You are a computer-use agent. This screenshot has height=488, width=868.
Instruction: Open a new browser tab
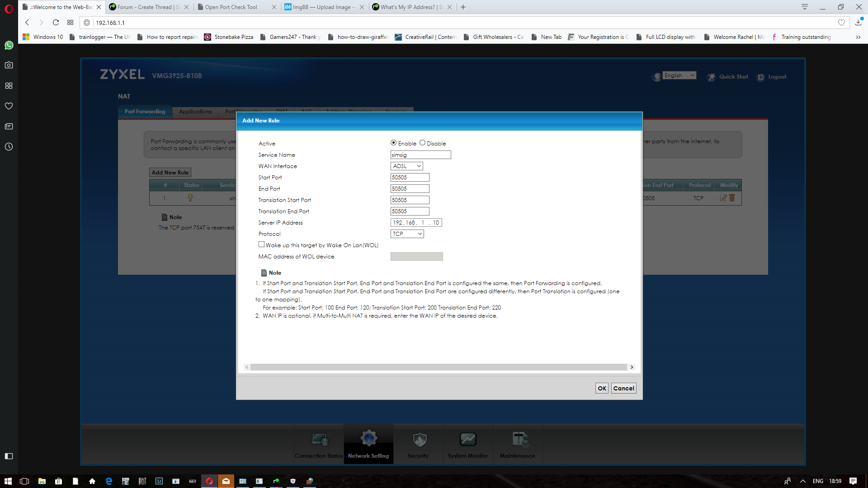pyautogui.click(x=463, y=7)
